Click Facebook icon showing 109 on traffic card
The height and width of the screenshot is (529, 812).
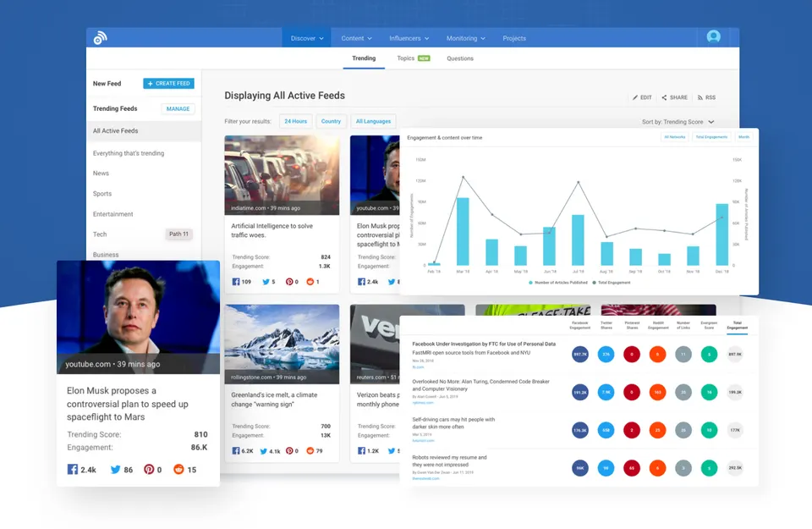coord(236,282)
